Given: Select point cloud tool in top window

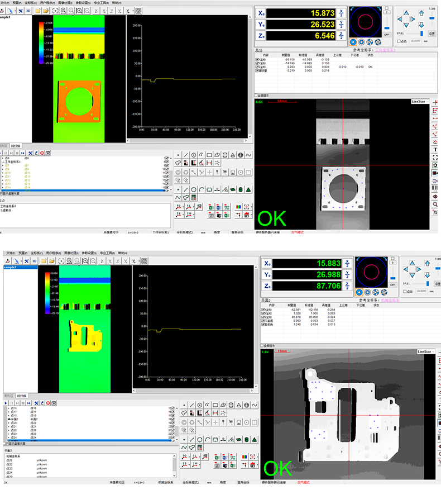Looking at the screenshot, I should (217, 163).
